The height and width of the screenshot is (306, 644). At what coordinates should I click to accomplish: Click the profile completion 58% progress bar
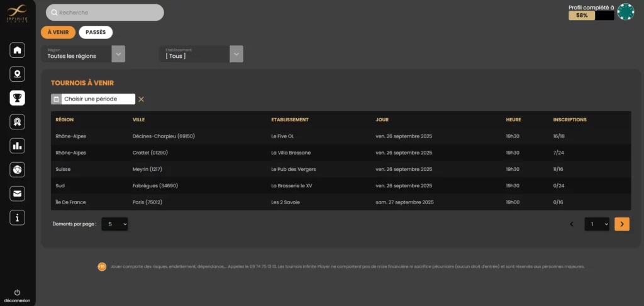point(591,16)
